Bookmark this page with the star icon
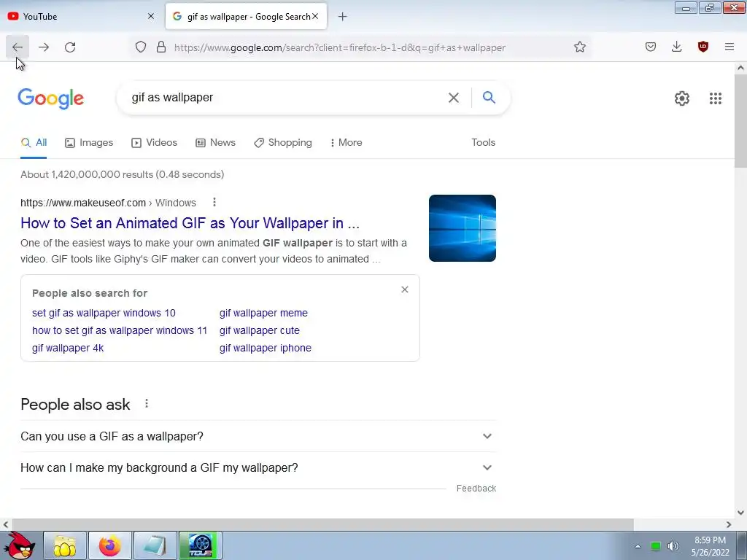This screenshot has width=747, height=560. (580, 47)
